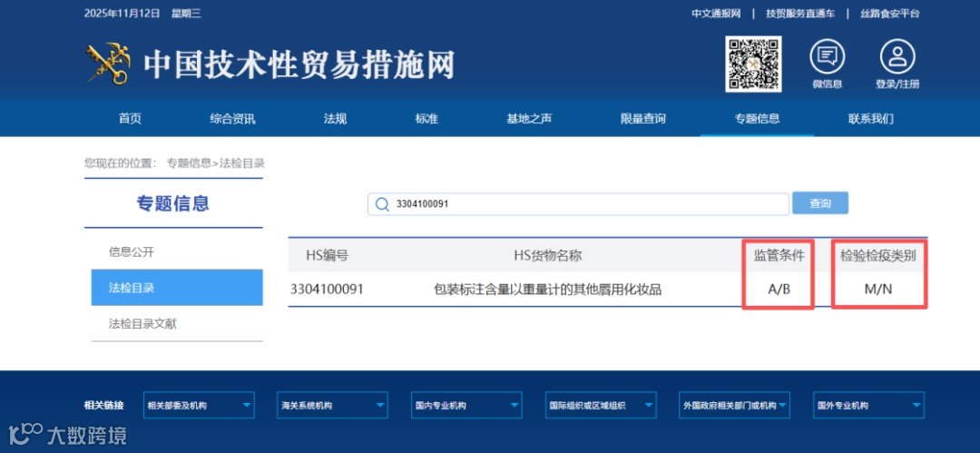Click the 专题信息 sidebar heading
The width and height of the screenshot is (980, 453).
click(173, 203)
